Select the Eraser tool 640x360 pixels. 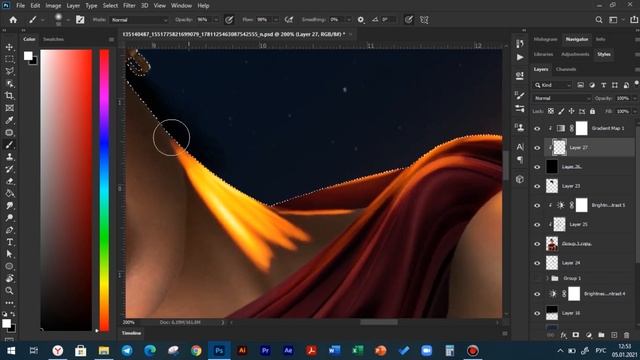[9, 181]
